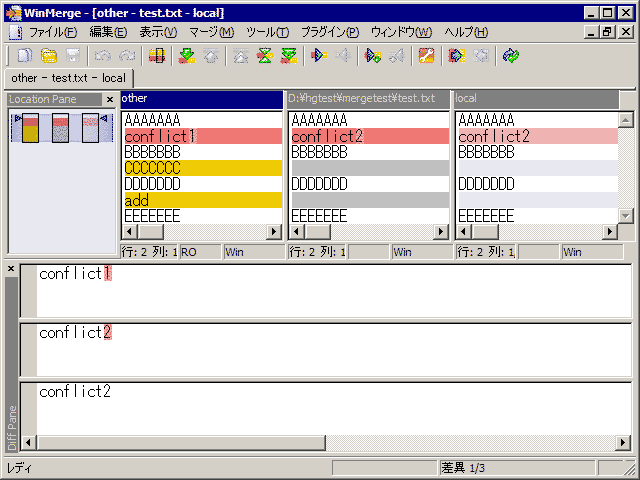Screen dimensions: 640x480
Task: Click Diff Pane scroll-right arrow
Action: [x=623, y=442]
